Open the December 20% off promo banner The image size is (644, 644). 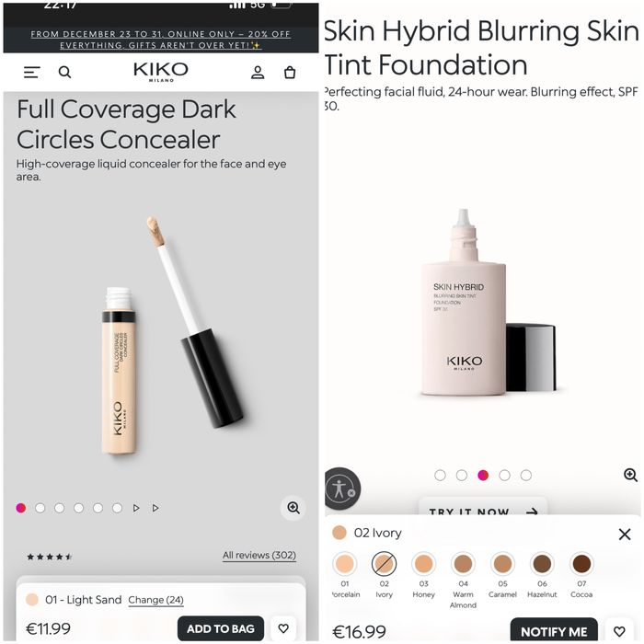pyautogui.click(x=161, y=40)
